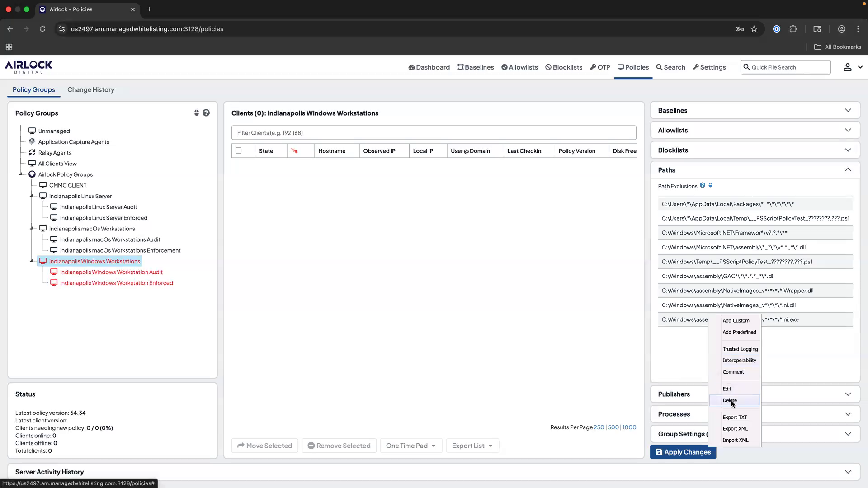868x488 pixels.
Task: Open the Baselines page
Action: coord(475,67)
